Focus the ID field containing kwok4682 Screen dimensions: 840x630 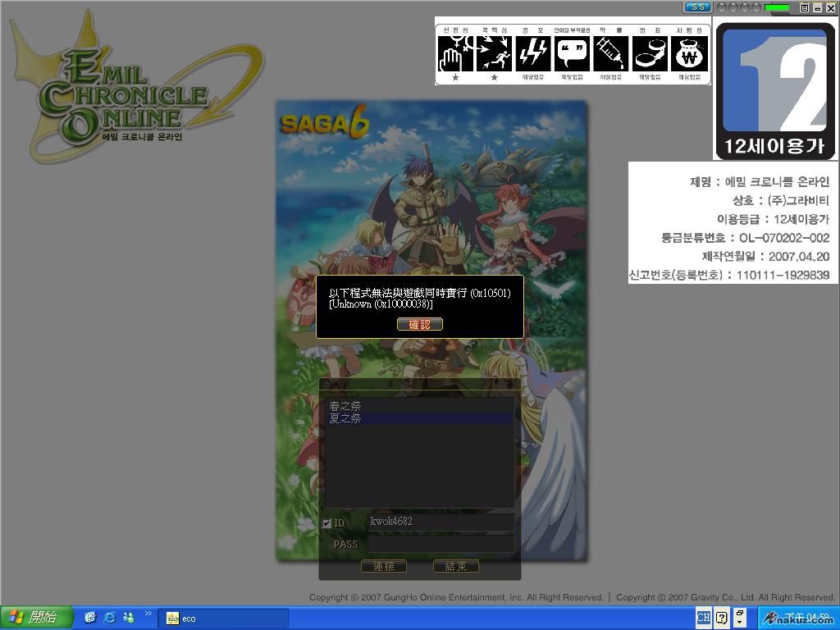point(441,522)
